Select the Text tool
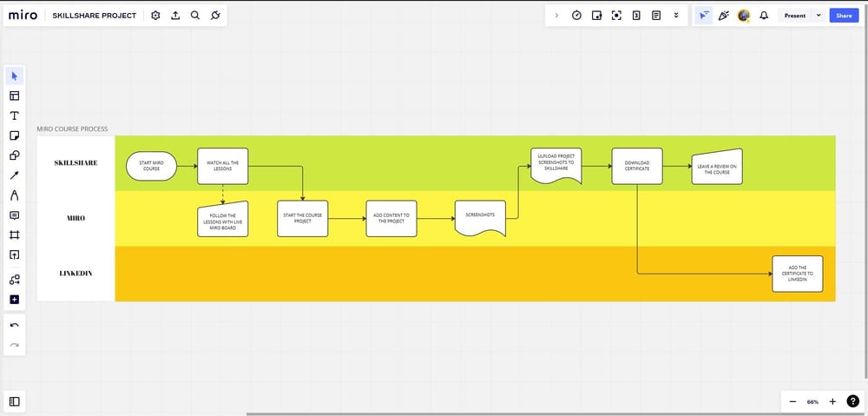The width and height of the screenshot is (868, 416). [x=15, y=116]
